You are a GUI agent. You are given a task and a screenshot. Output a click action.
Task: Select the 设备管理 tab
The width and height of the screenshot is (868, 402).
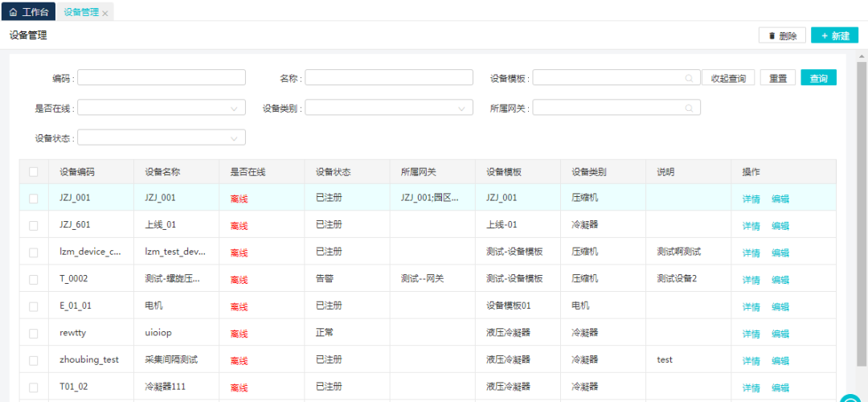[81, 12]
